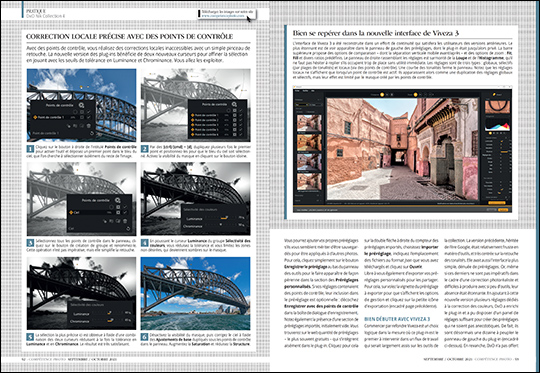Toggle mask square on Point de contrôle 1 in step 1
This screenshot has width=540, height=373.
pyautogui.click(x=82, y=117)
